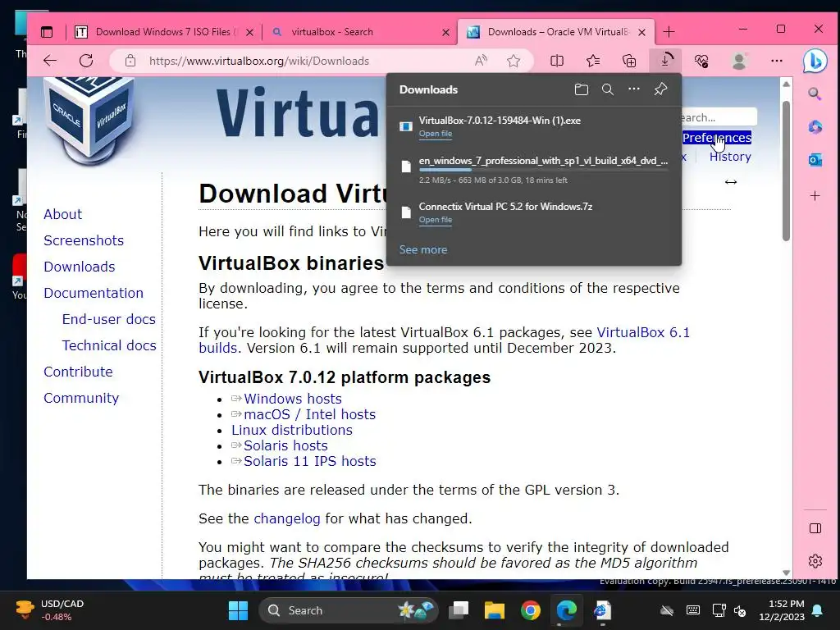Image resolution: width=840 pixels, height=630 pixels.
Task: Click the page vertical scrollbar thumb
Action: [x=786, y=171]
